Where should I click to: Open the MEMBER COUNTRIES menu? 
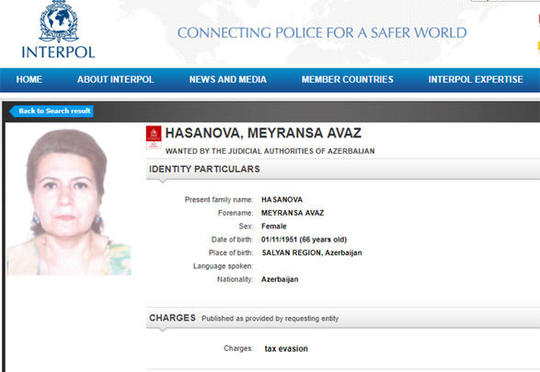coord(347,80)
